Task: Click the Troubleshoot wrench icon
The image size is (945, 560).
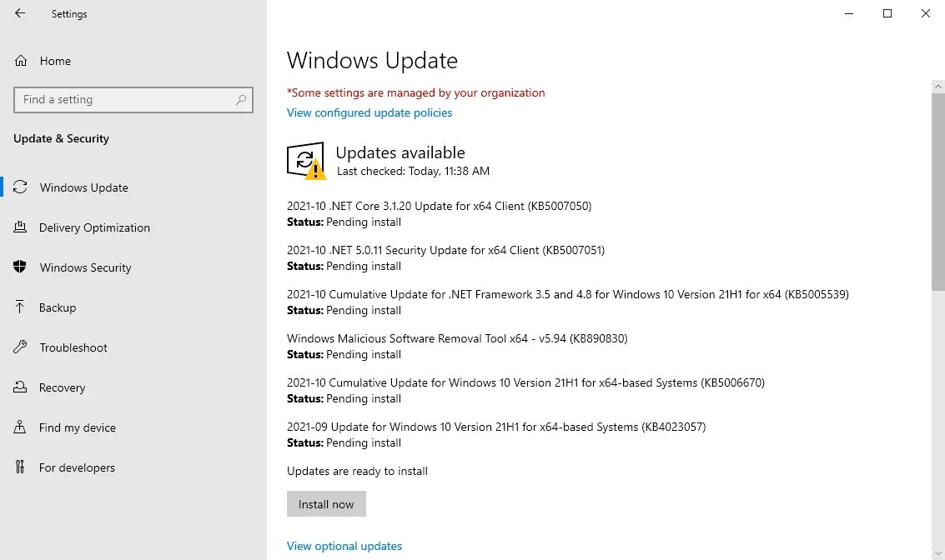Action: click(20, 347)
